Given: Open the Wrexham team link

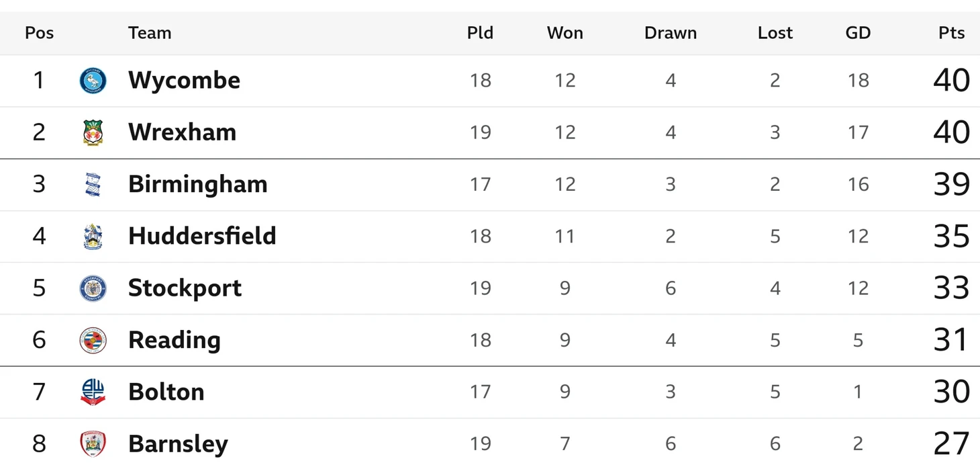Looking at the screenshot, I should coord(182,132).
